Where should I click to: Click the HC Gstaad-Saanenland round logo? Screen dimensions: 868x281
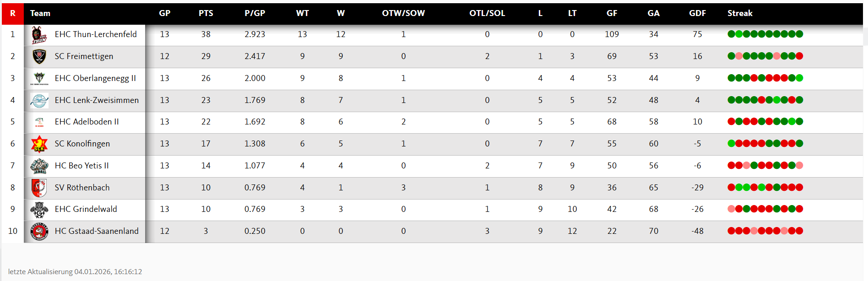click(x=39, y=231)
